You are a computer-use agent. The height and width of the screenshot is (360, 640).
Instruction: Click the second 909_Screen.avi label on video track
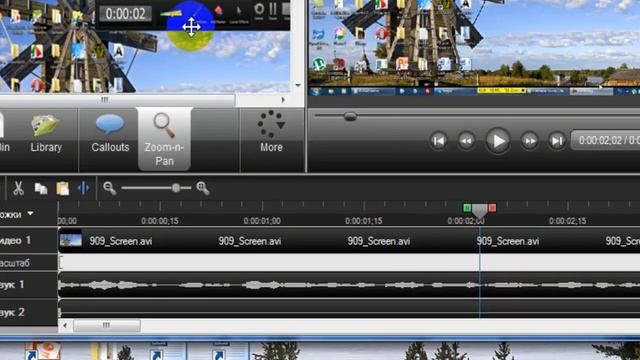249,241
